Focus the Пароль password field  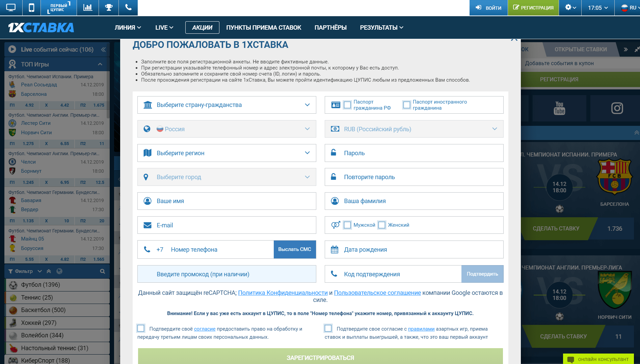coord(414,153)
